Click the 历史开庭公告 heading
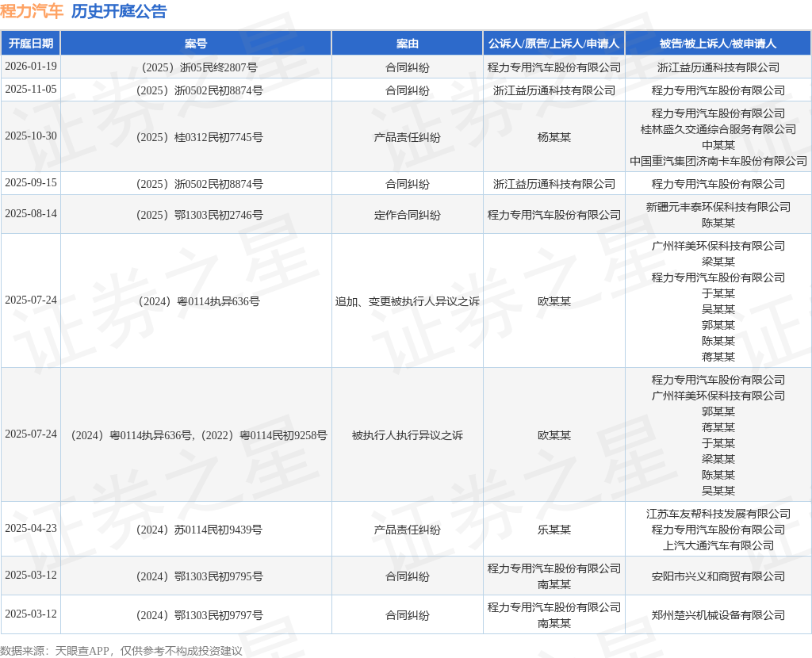Screen dimensions: 812x658 (119, 11)
